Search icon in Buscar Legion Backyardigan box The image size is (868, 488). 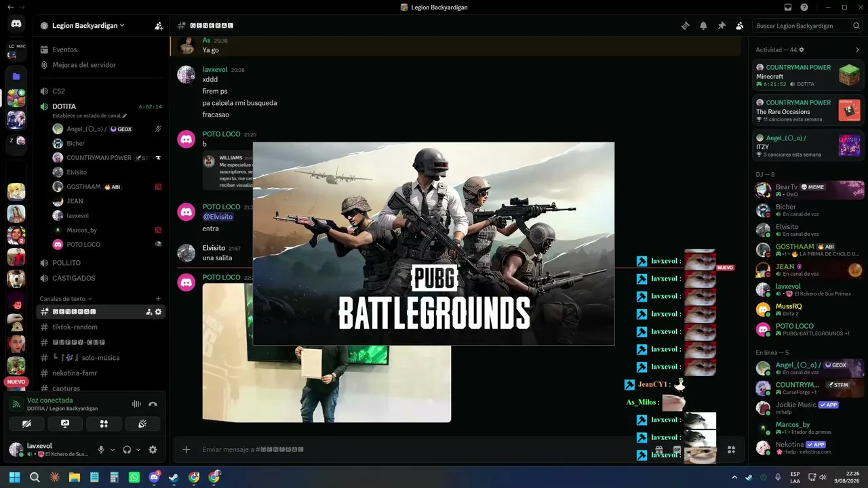(x=856, y=26)
